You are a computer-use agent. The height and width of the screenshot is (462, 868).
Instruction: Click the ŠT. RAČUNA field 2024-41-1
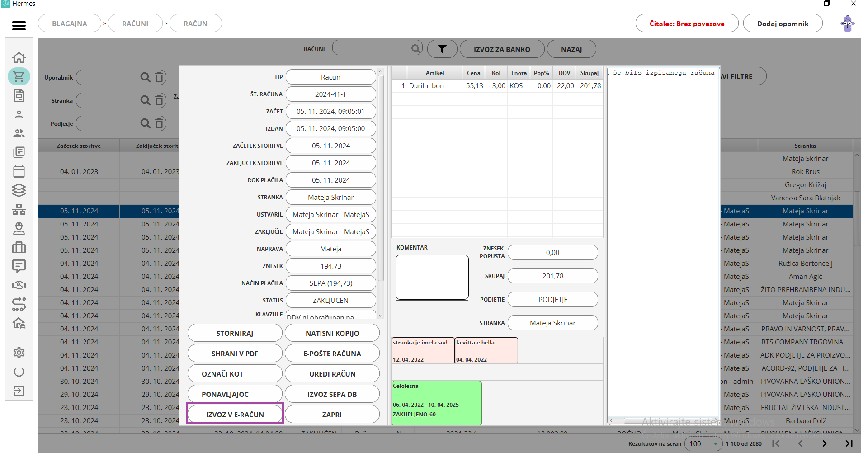click(x=330, y=94)
